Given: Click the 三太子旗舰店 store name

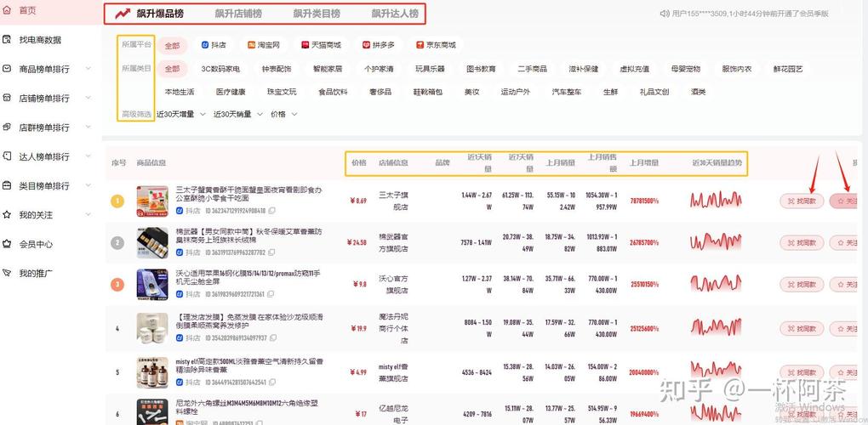Looking at the screenshot, I should click(x=394, y=201).
